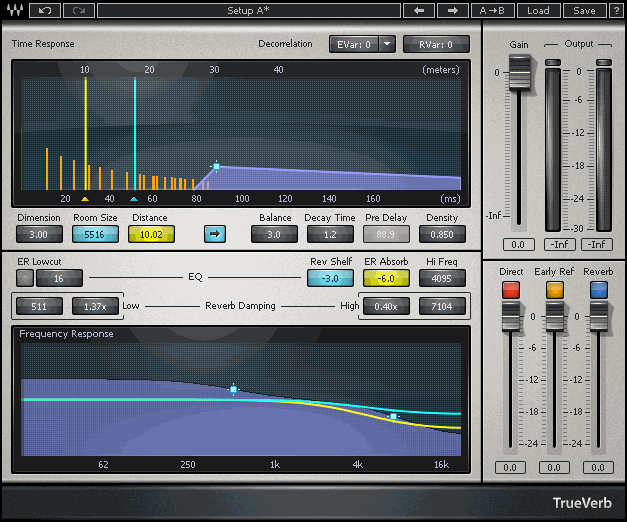Open the Load preset menu

538,11
